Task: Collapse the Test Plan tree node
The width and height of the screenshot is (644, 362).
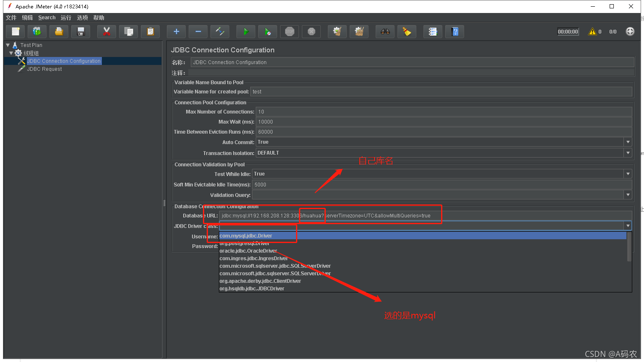Action: coord(8,45)
